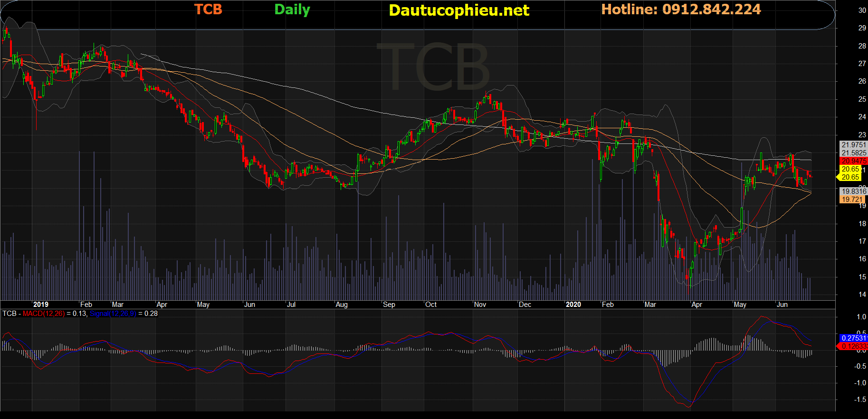Select the Nov month on time axis

(x=480, y=305)
